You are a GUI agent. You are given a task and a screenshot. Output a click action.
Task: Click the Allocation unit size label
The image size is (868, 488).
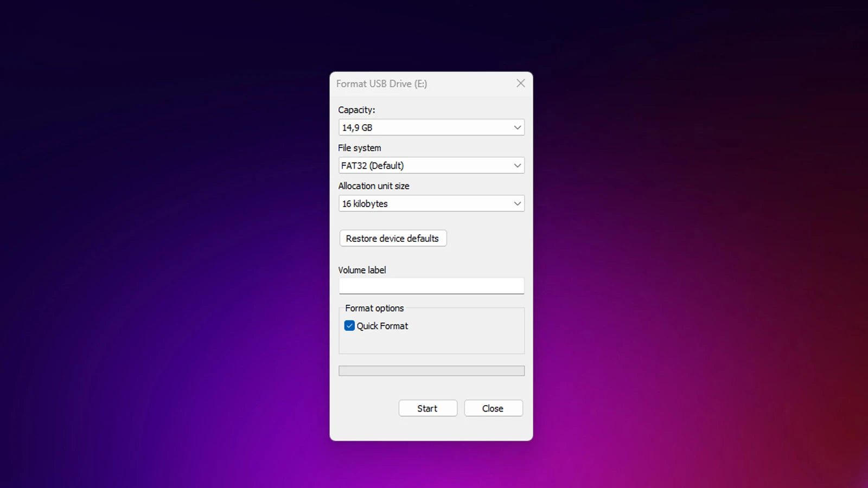coord(374,186)
